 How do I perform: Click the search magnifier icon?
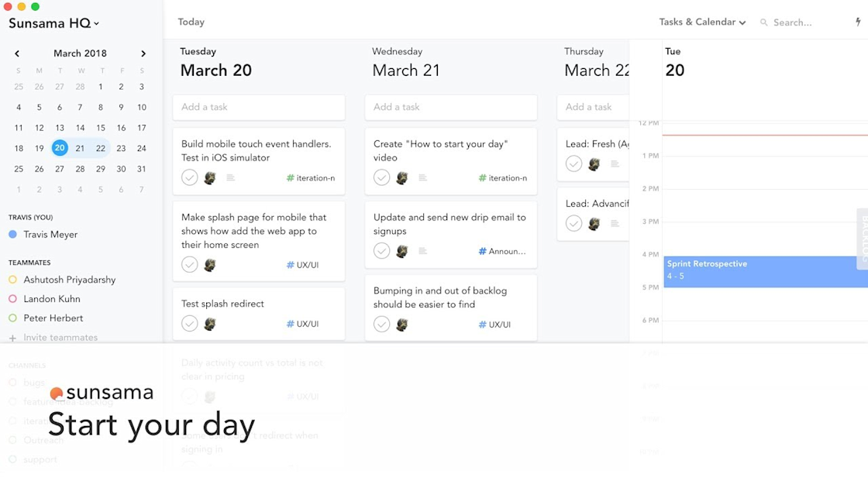pyautogui.click(x=764, y=23)
